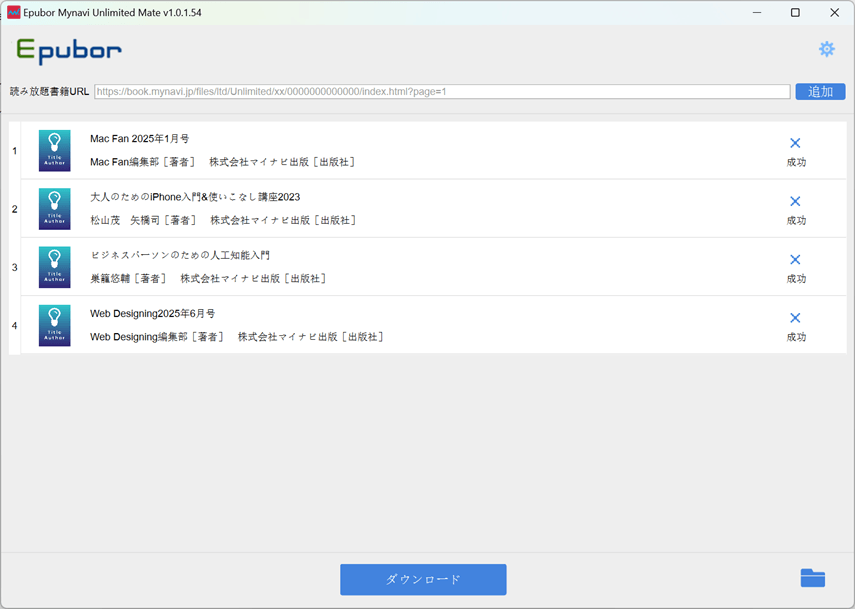Open the settings gear icon

click(x=827, y=48)
